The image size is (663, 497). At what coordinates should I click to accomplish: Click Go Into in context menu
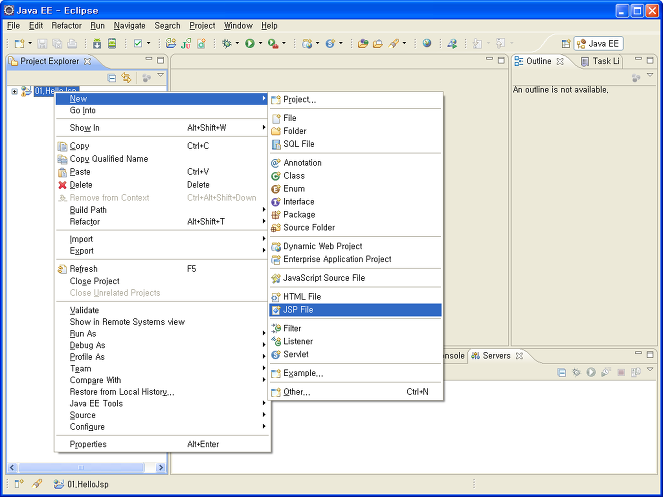point(162,110)
